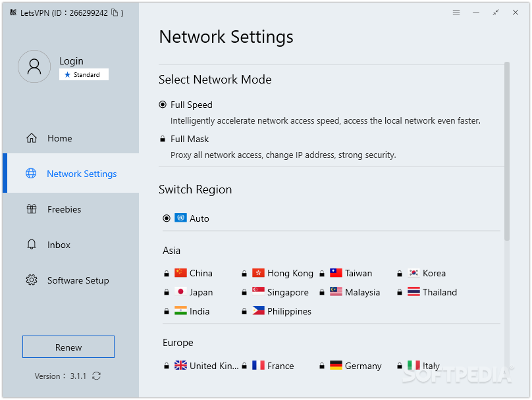Click the Renew button
This screenshot has width=532, height=400.
68,347
